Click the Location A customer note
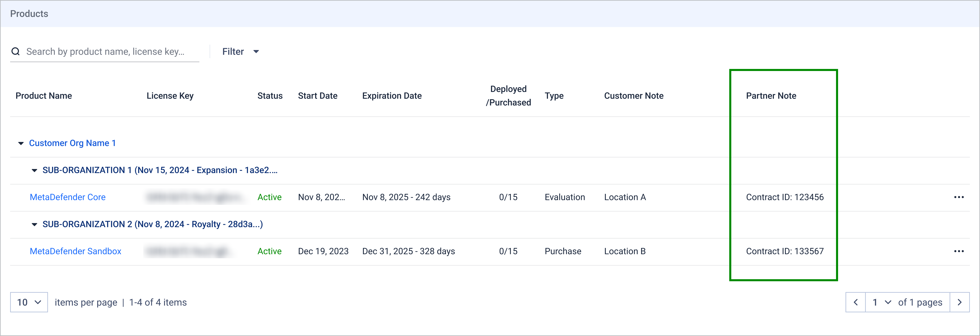This screenshot has width=980, height=336. click(625, 197)
